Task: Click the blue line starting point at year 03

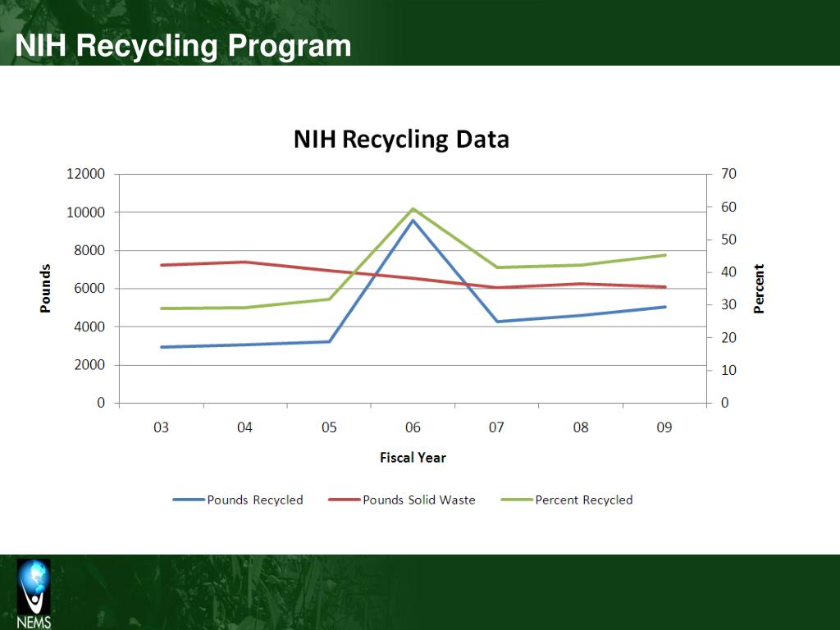Action: (x=162, y=347)
